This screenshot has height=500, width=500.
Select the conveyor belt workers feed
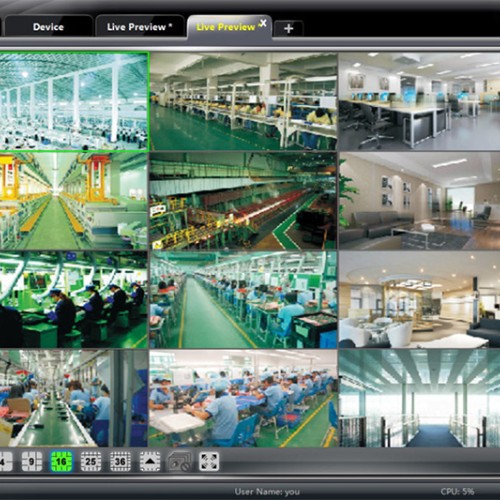[73, 398]
